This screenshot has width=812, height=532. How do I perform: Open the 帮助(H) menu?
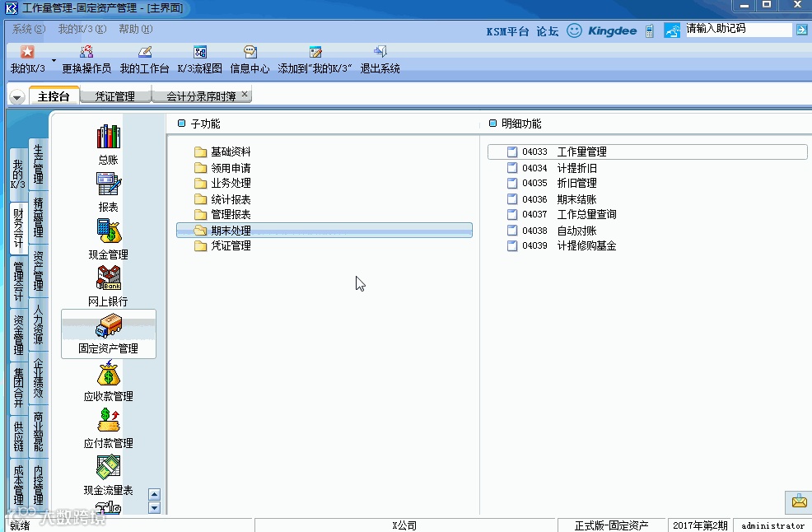point(136,29)
